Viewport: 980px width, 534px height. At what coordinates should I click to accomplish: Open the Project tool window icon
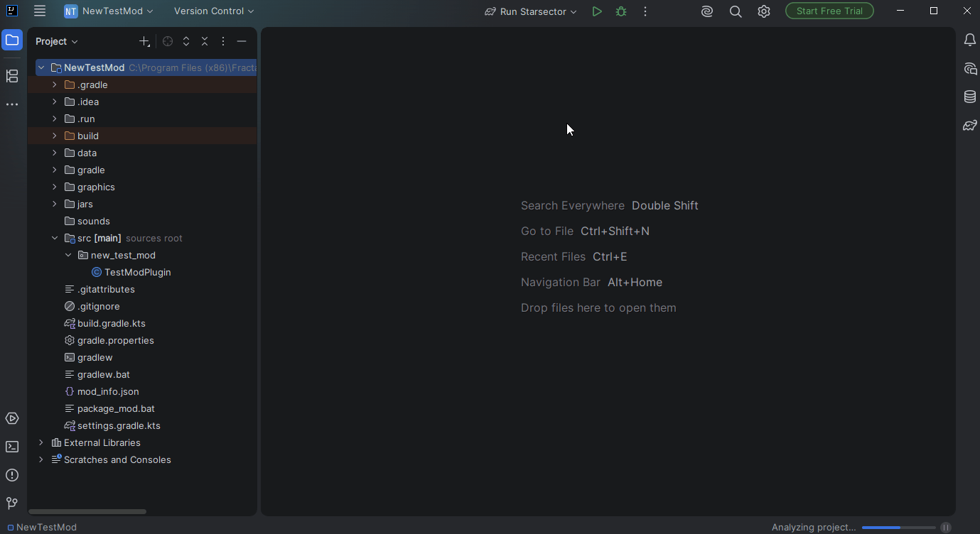12,40
